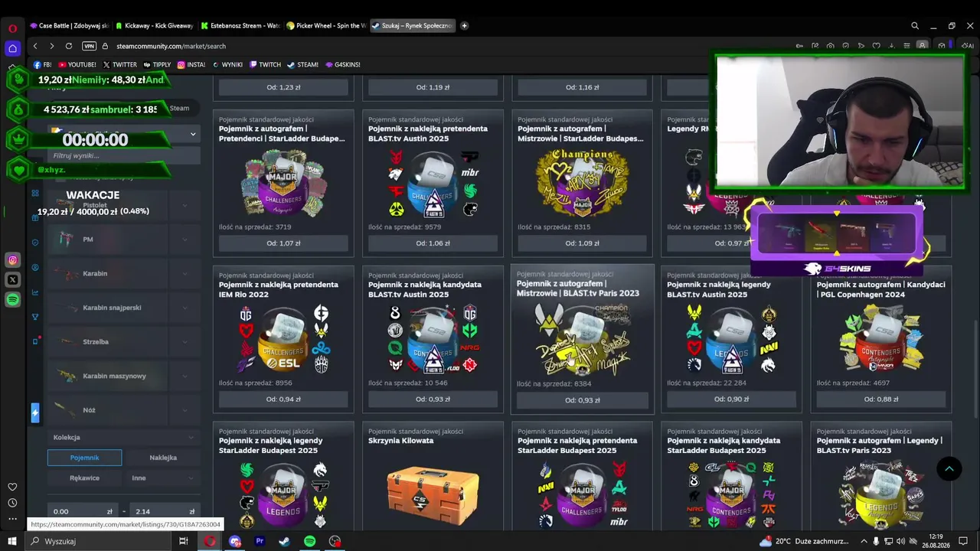Screen dimensions: 980x551
Task: Click the minimum price field 0.00
Action: tap(83, 511)
